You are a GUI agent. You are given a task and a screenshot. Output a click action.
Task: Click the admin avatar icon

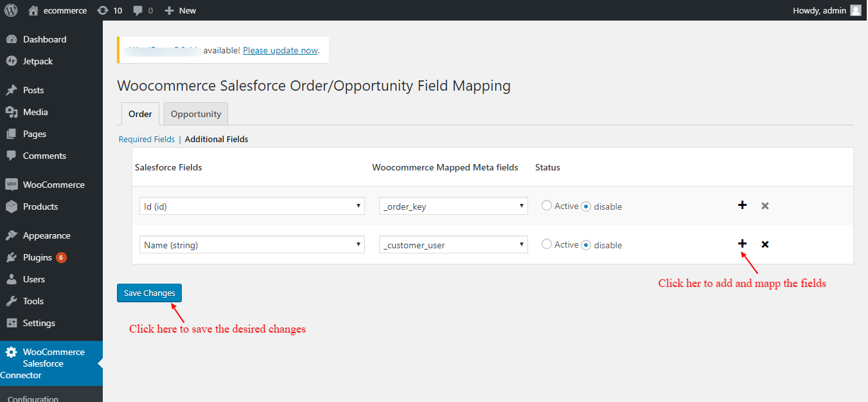tap(855, 10)
